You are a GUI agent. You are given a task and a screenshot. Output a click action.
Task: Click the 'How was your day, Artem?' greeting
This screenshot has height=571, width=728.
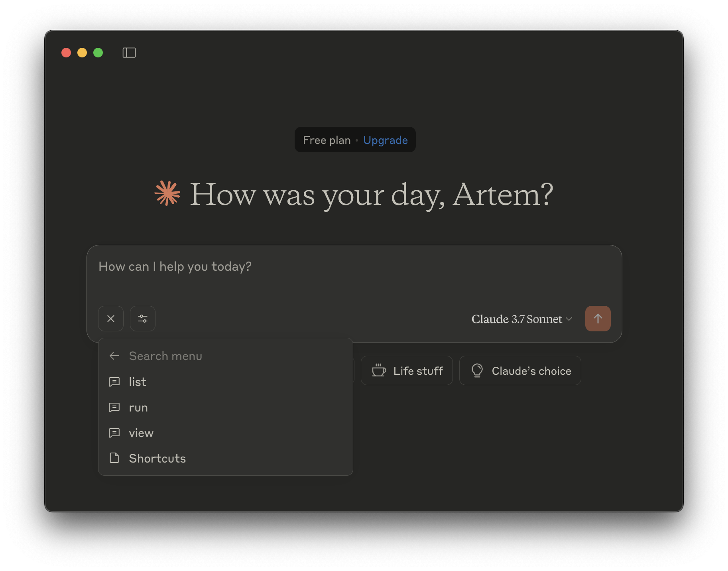372,195
